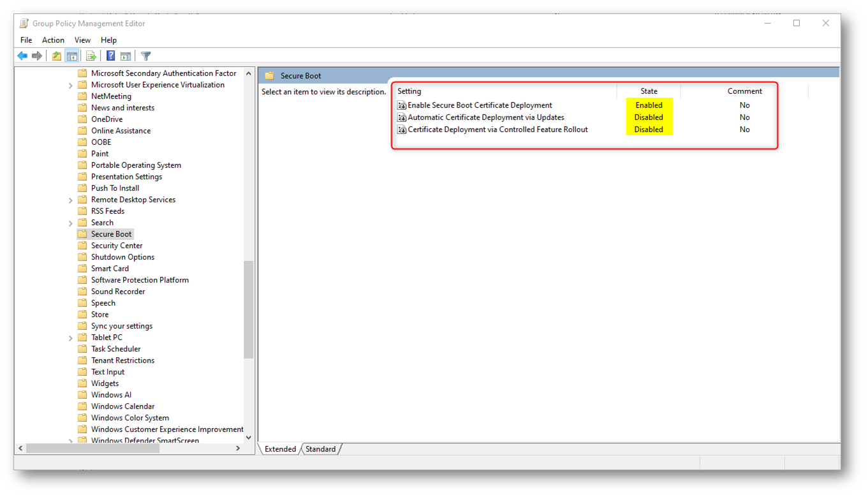Open the File menu

26,40
